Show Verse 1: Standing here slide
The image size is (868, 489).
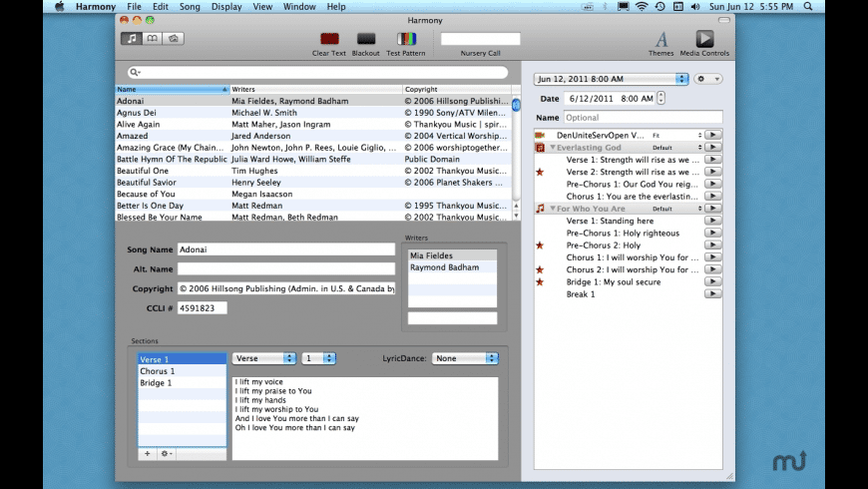[x=713, y=220]
